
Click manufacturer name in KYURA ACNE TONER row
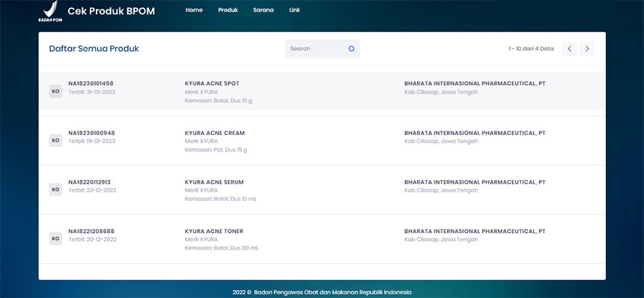click(475, 232)
